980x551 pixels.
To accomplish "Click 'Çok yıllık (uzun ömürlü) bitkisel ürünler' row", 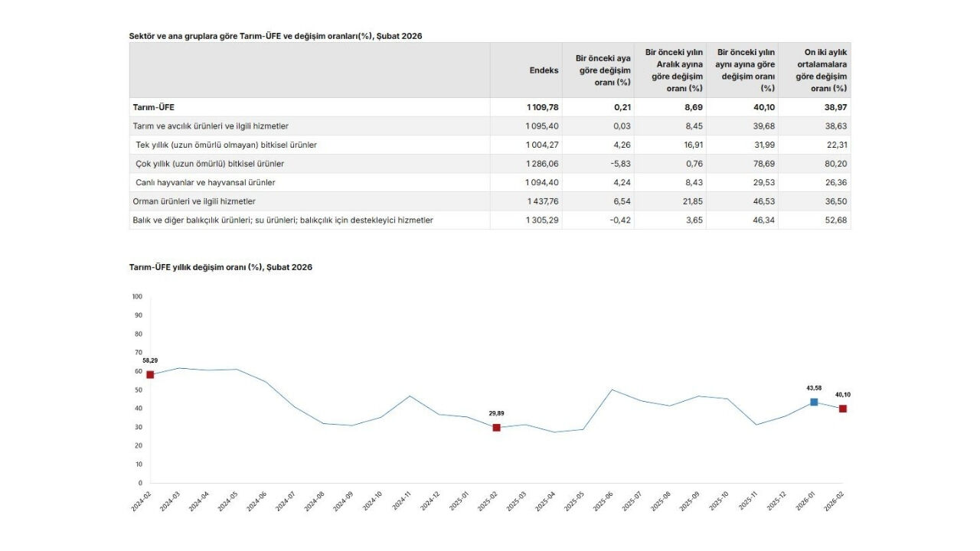I will pos(210,164).
